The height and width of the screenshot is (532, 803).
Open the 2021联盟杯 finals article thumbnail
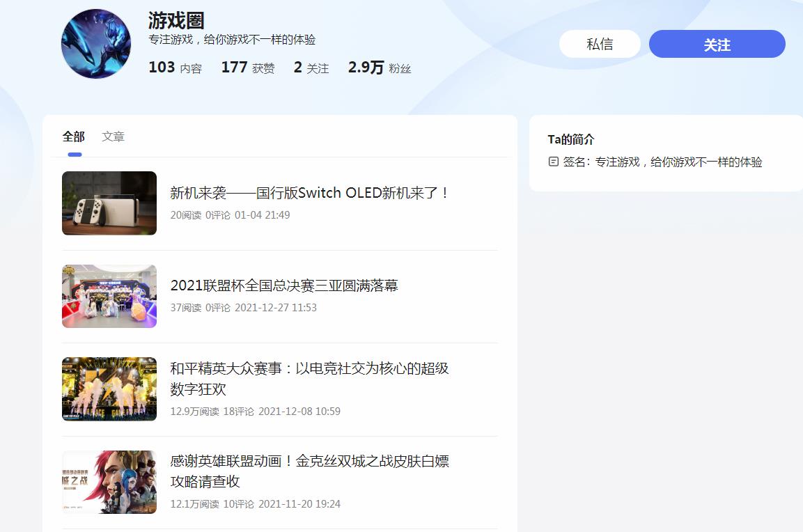coord(109,296)
